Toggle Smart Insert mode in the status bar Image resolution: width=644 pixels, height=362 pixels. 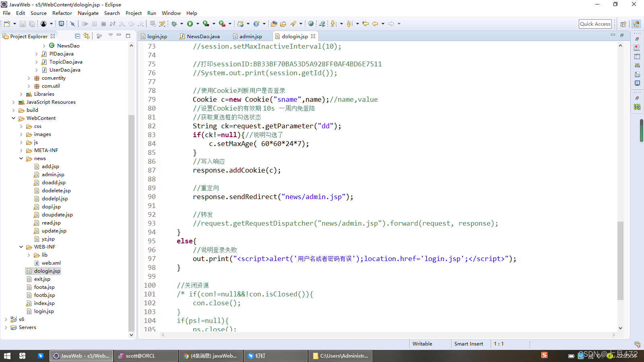coord(468,343)
